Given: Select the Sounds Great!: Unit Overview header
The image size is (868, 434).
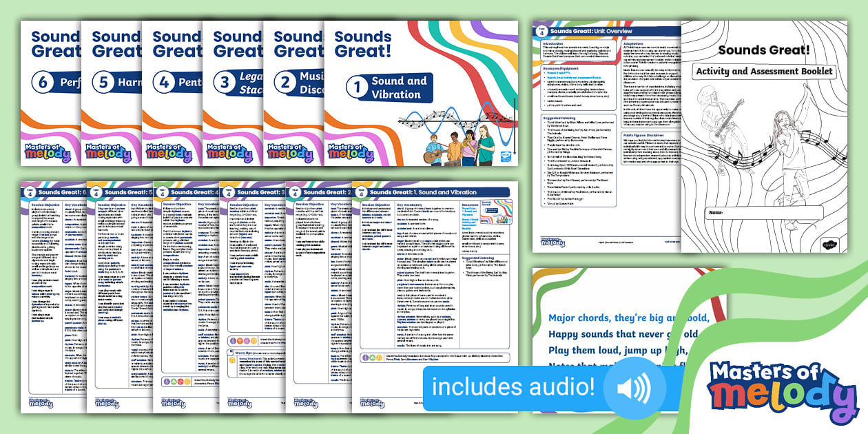Looking at the screenshot, I should (592, 30).
